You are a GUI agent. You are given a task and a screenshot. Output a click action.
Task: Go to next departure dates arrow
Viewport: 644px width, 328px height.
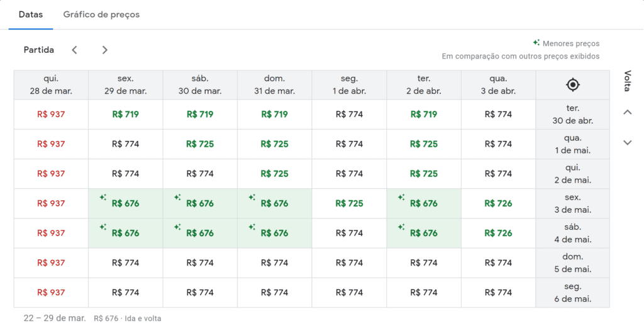(x=105, y=50)
